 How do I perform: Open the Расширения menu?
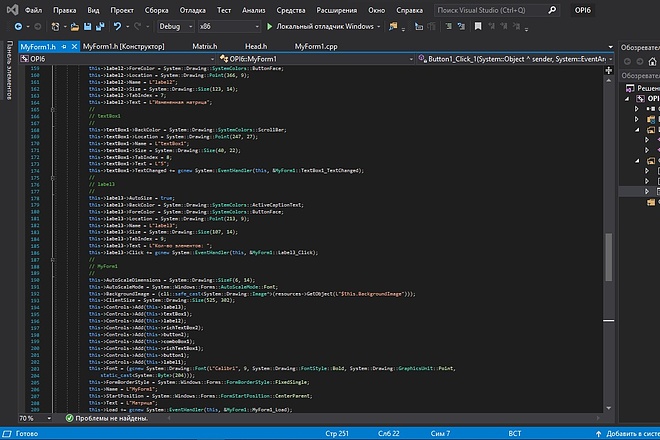(336, 10)
